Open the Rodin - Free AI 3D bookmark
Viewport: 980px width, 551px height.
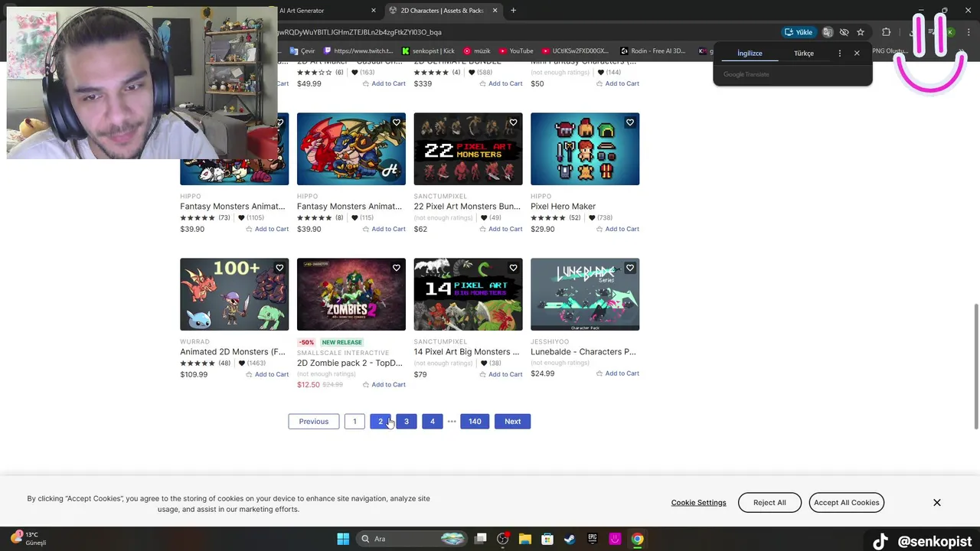point(653,51)
